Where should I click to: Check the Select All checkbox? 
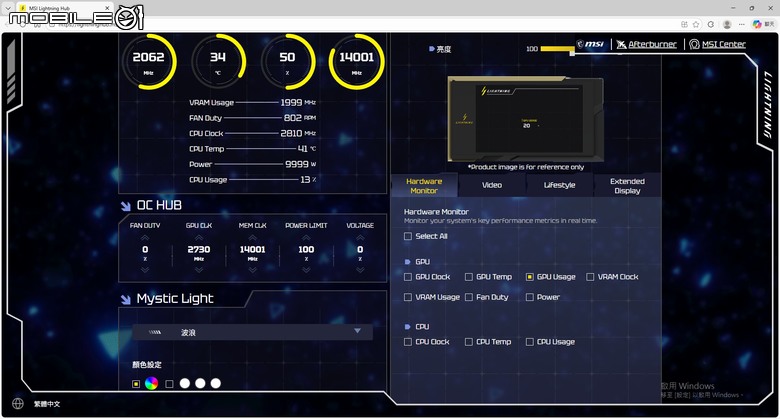tap(408, 236)
